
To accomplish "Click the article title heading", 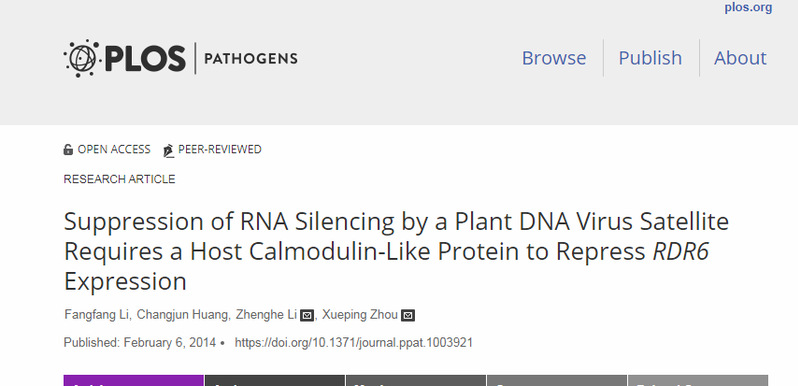I will 396,252.
